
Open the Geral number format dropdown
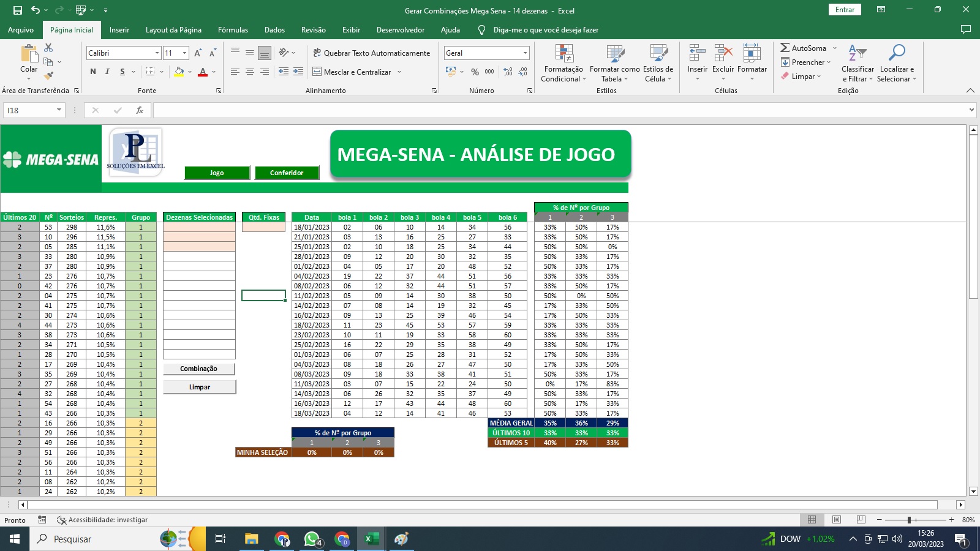(x=525, y=53)
